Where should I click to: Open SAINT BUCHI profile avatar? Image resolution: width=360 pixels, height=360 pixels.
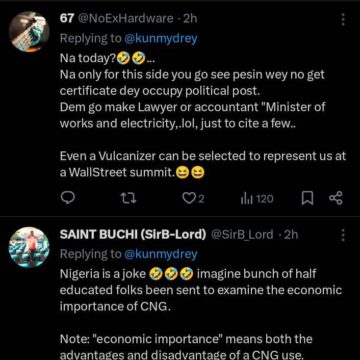click(x=29, y=247)
